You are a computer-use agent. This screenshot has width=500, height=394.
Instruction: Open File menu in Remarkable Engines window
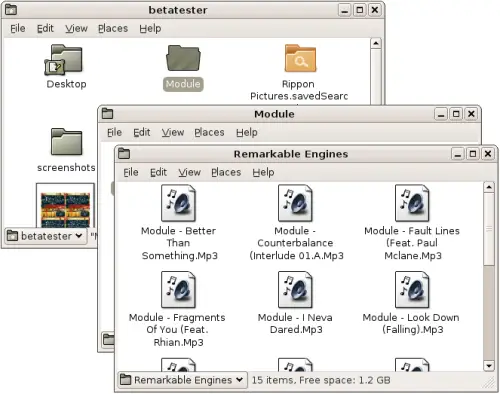131,172
